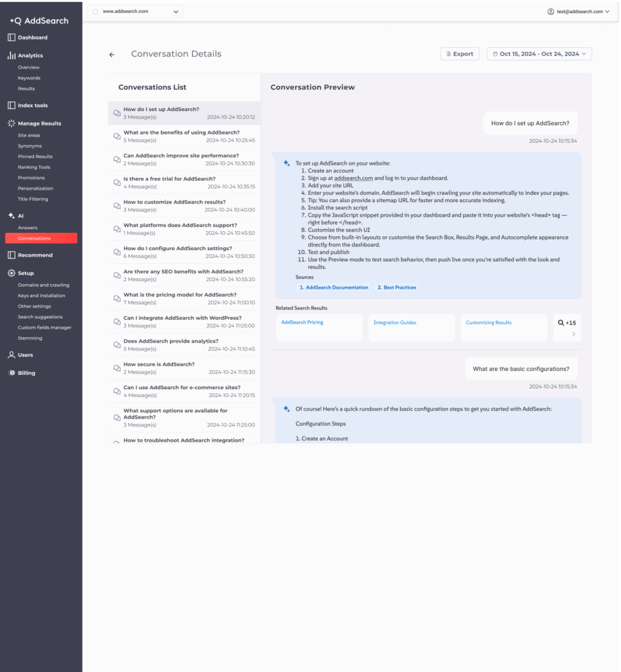This screenshot has height=672, width=621.
Task: Go to Synonyms under Manage Results
Action: point(30,146)
